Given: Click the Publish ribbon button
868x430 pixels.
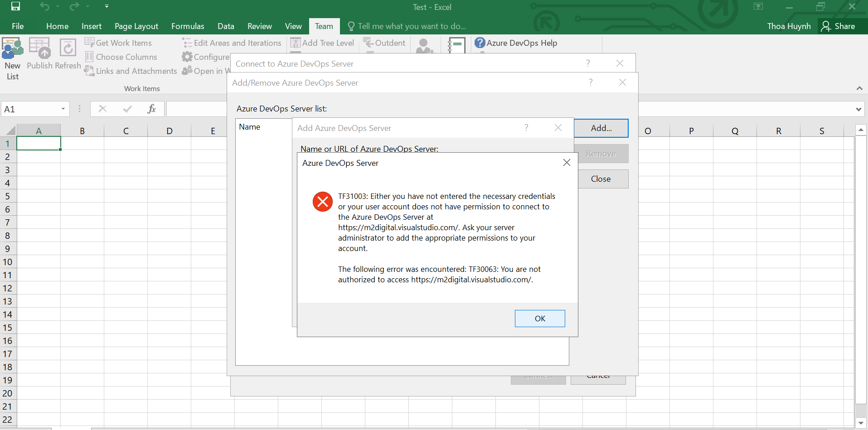Looking at the screenshot, I should (x=39, y=54).
